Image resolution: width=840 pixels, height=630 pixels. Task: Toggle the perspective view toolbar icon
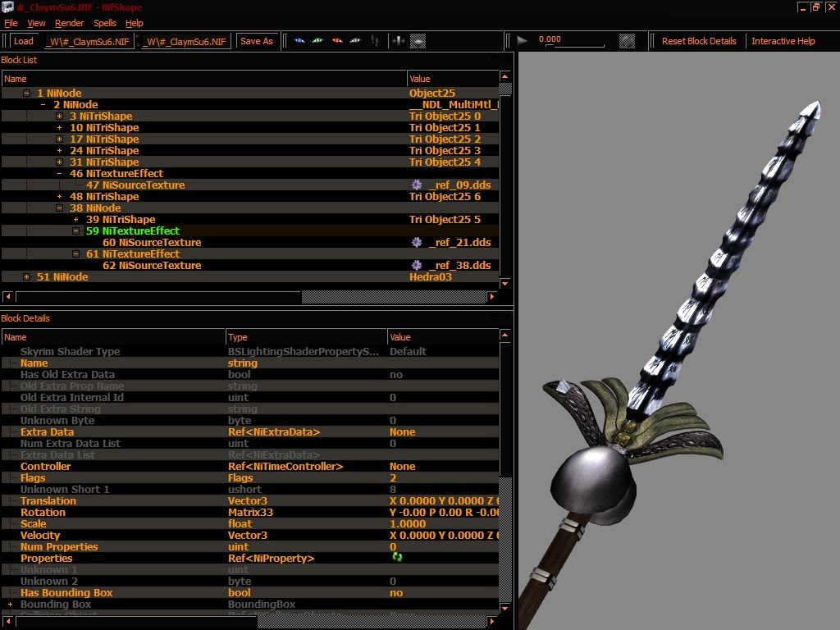[418, 41]
